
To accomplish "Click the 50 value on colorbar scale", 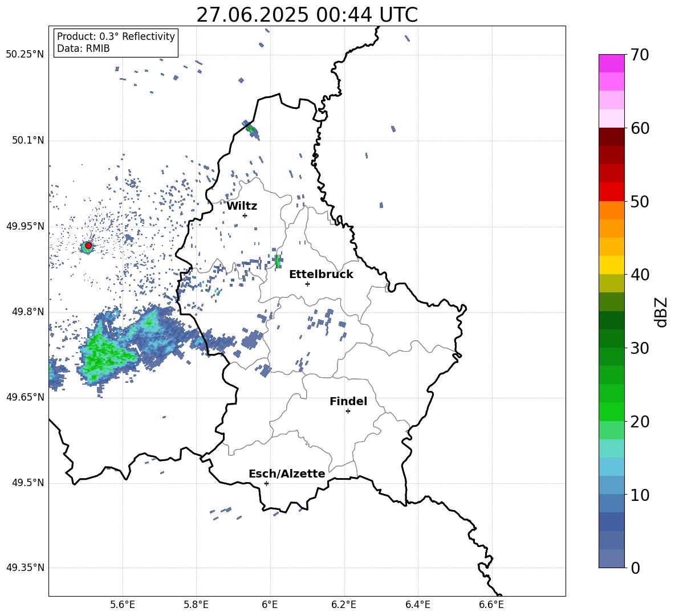I will (x=640, y=202).
